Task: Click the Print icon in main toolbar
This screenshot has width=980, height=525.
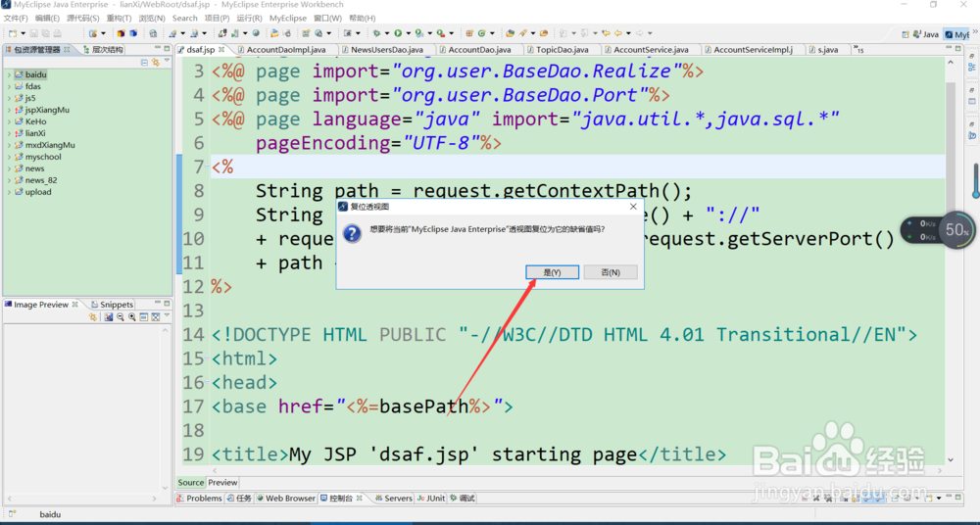Action: 58,33
